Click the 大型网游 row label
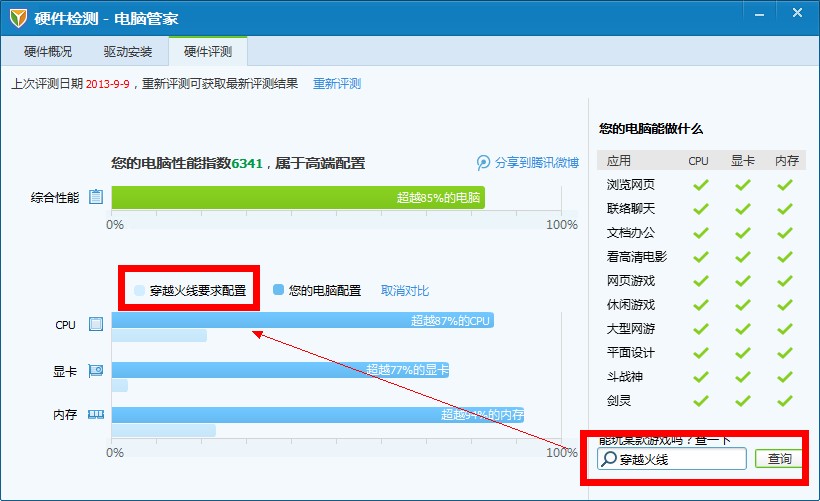The height and width of the screenshot is (501, 820). point(631,329)
